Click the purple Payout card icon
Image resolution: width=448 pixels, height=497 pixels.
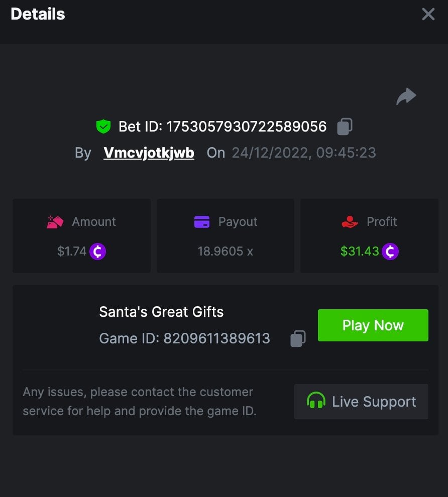pos(202,222)
